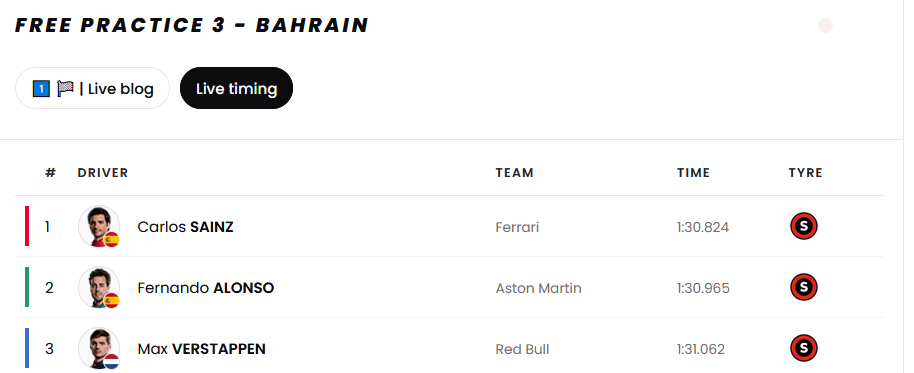Select the Max VERSTAPPEN name
Screen dimensions: 914x373
[202, 349]
